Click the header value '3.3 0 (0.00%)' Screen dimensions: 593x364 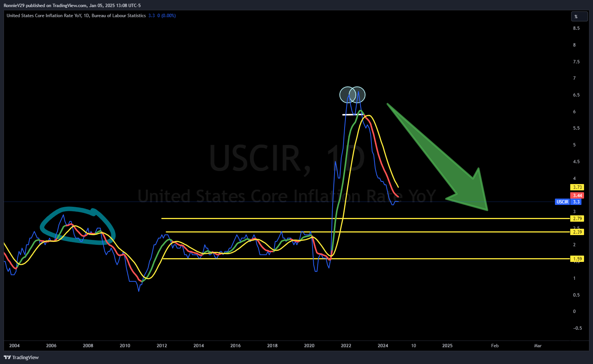(x=162, y=16)
